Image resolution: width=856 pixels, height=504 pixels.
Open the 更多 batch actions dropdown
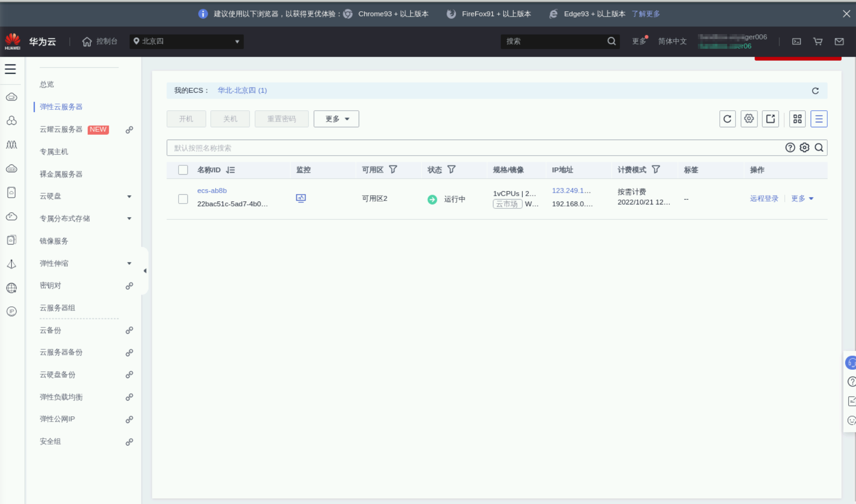[336, 119]
